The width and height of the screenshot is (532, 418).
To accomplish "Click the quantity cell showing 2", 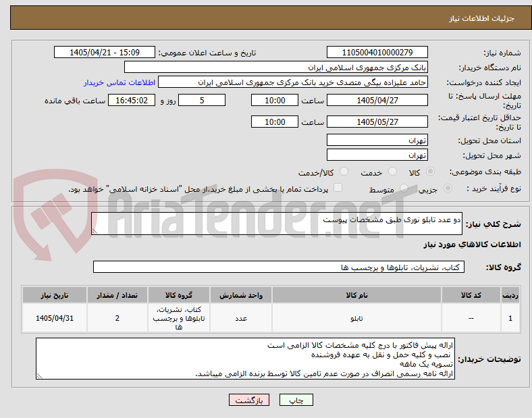I will [x=117, y=318].
